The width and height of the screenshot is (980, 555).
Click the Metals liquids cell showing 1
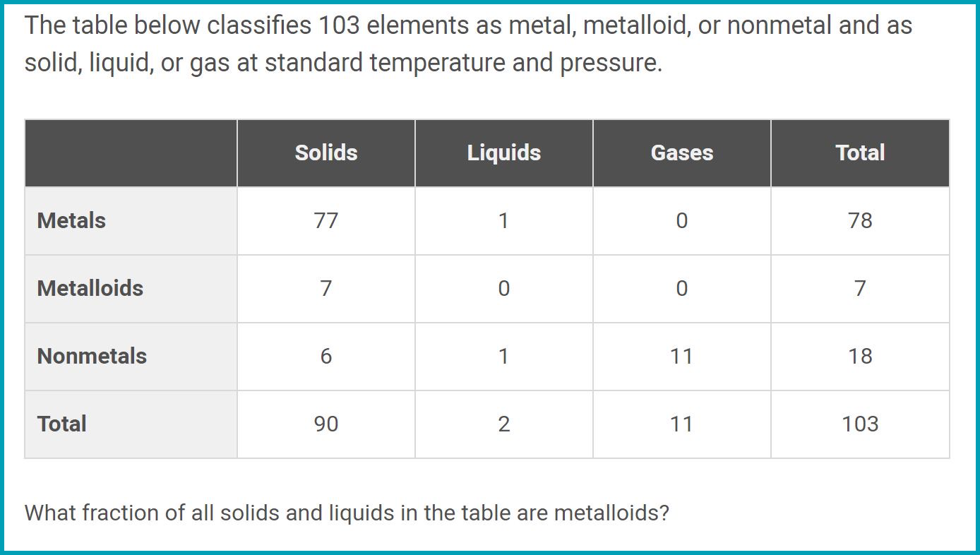504,220
